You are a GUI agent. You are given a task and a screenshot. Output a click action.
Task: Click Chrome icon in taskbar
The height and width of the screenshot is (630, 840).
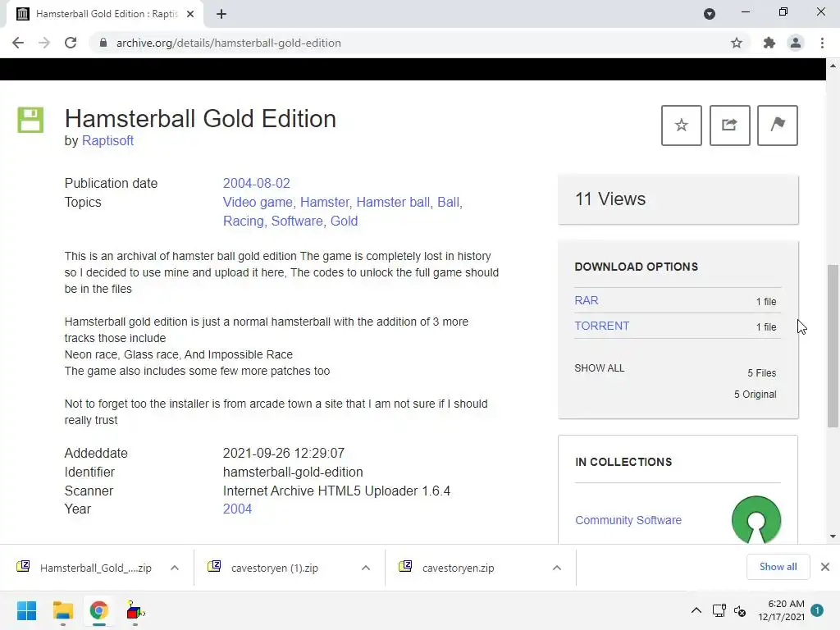tap(98, 610)
